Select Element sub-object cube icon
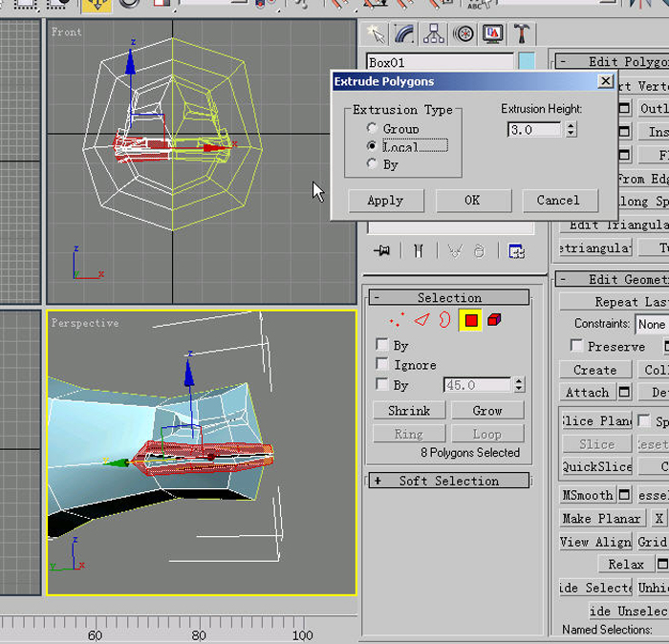The height and width of the screenshot is (644, 669). tap(494, 319)
